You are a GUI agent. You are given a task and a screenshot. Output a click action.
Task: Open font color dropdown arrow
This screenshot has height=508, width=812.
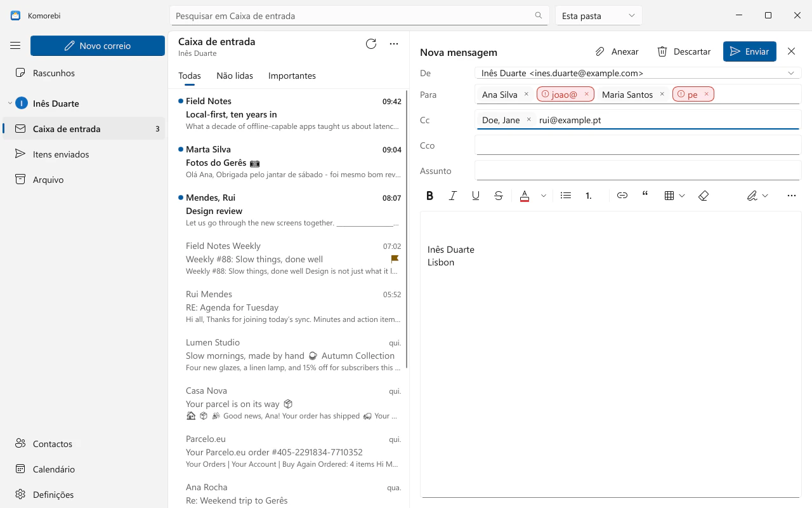click(x=544, y=196)
